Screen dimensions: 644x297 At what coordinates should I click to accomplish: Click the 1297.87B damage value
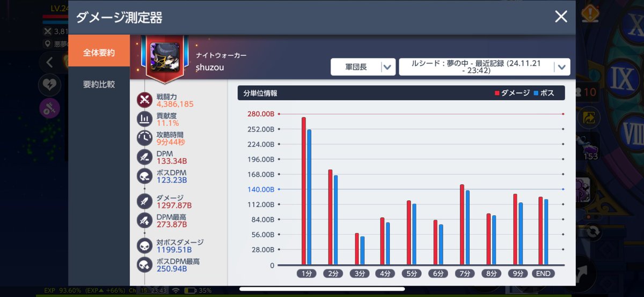pos(174,205)
